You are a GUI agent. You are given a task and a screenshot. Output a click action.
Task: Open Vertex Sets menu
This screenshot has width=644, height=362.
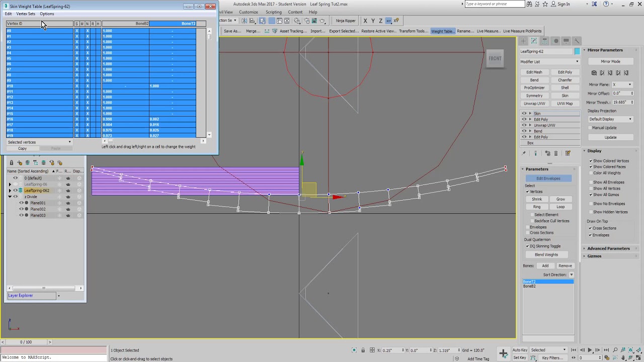point(26,14)
